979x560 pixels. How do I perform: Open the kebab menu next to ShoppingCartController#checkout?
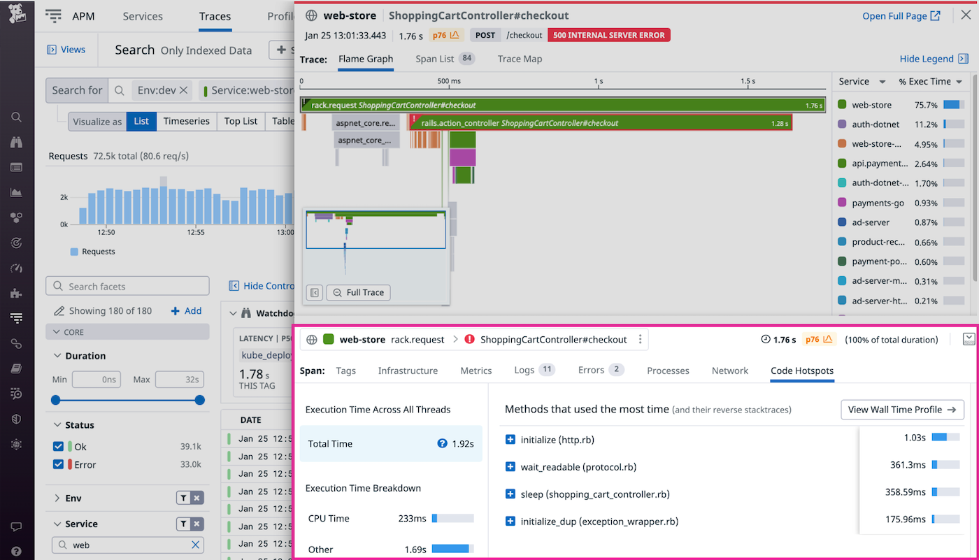pyautogui.click(x=641, y=339)
